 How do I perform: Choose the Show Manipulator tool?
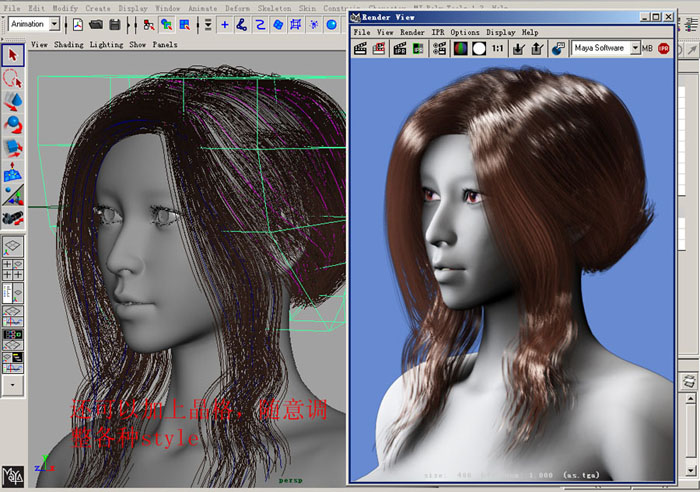[12, 195]
